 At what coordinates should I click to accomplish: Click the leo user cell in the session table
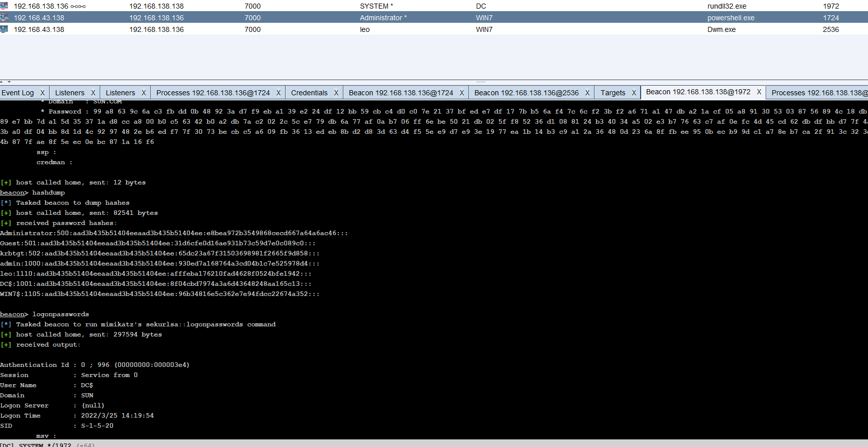point(365,29)
